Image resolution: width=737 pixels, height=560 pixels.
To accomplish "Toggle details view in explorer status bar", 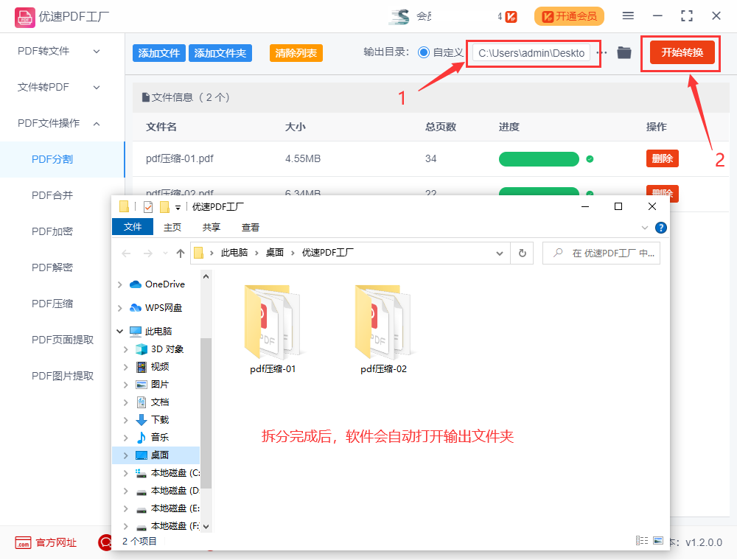I will (641, 540).
